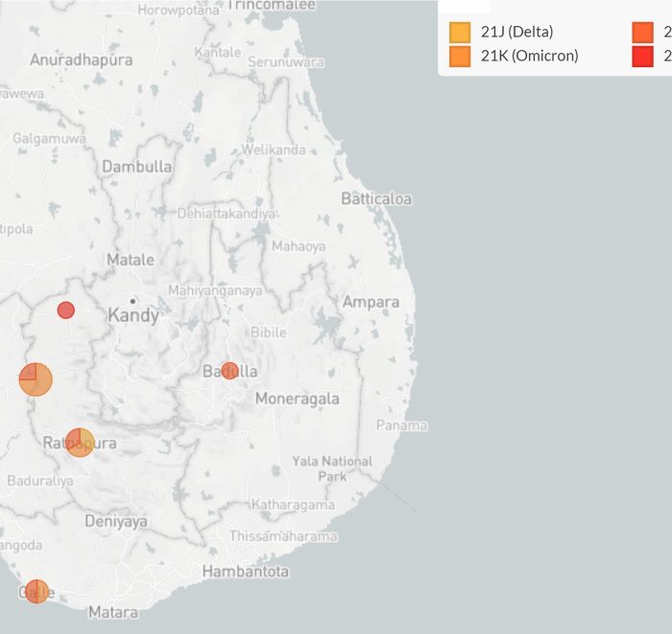The height and width of the screenshot is (634, 672).
Task: Click the Yala National Park map label
Action: click(332, 469)
